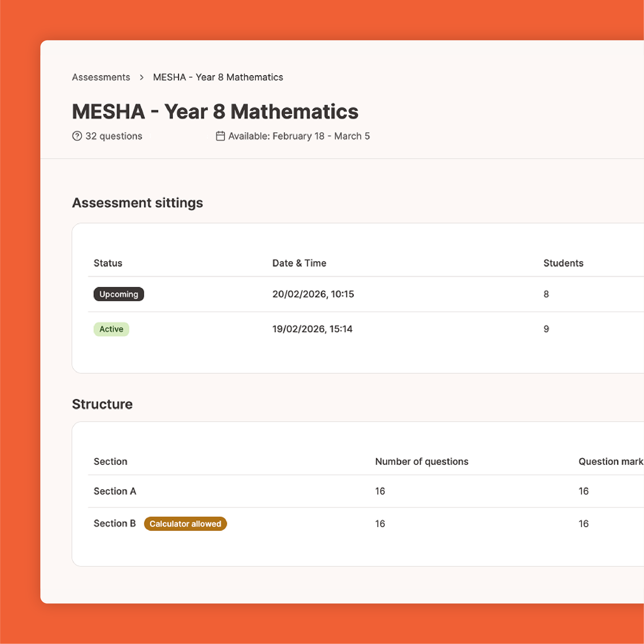Click the page title MESHA - Year 8 Mathematics
The width and height of the screenshot is (644, 644).
tap(215, 111)
